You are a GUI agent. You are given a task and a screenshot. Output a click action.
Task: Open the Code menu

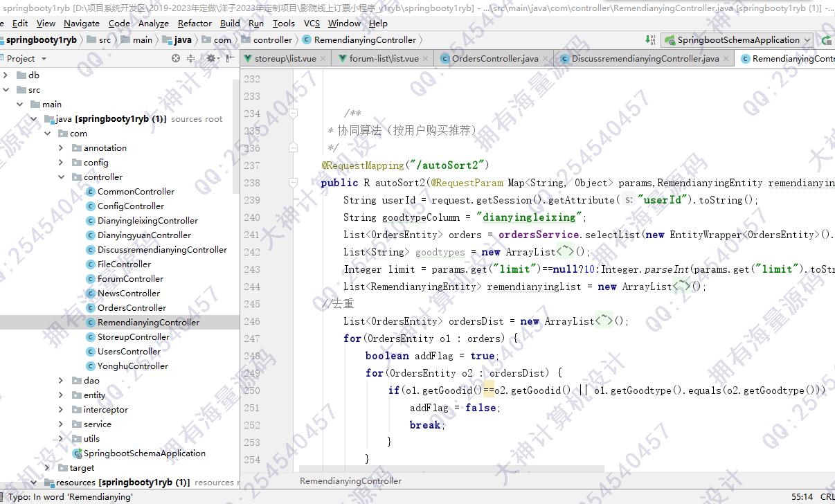(x=119, y=23)
